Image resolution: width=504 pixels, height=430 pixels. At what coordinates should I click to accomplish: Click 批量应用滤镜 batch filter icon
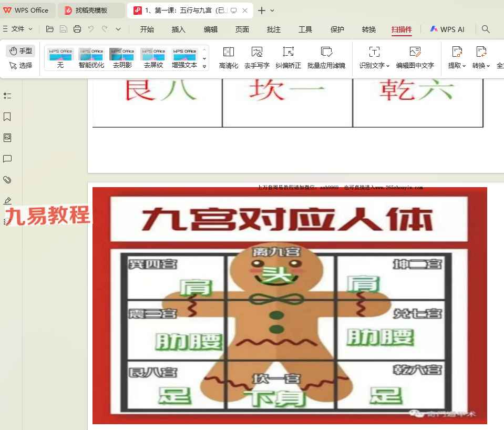click(326, 57)
